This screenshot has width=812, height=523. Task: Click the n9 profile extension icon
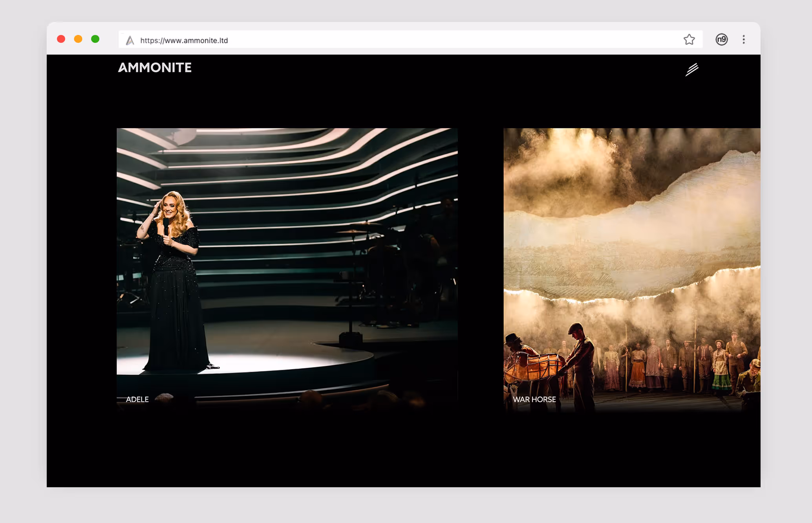(721, 40)
